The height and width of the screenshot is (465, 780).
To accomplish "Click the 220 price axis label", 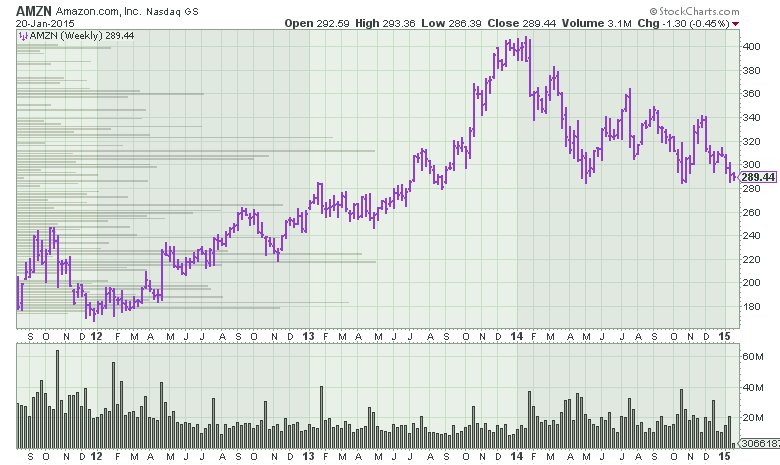I will pos(751,260).
